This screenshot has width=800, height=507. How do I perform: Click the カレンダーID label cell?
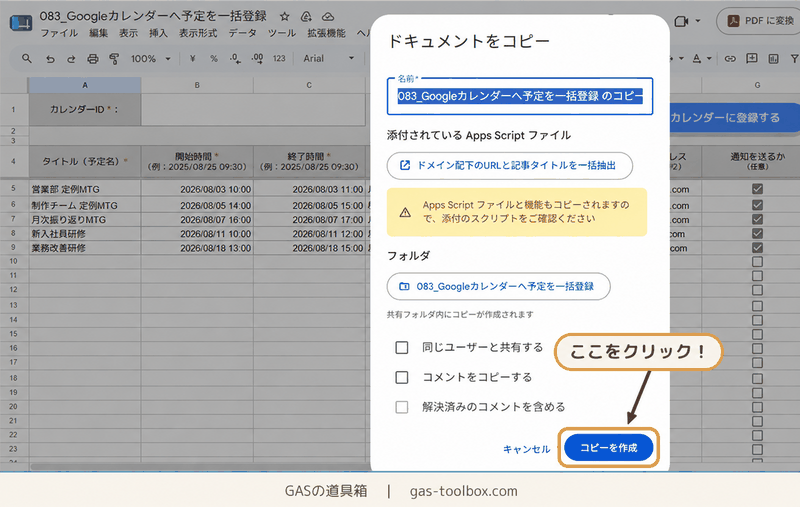(85, 109)
